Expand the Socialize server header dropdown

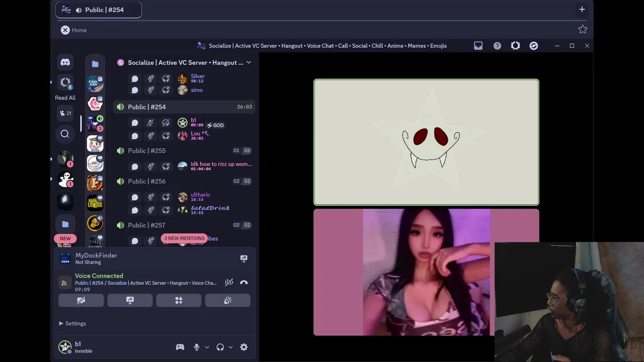tap(249, 62)
